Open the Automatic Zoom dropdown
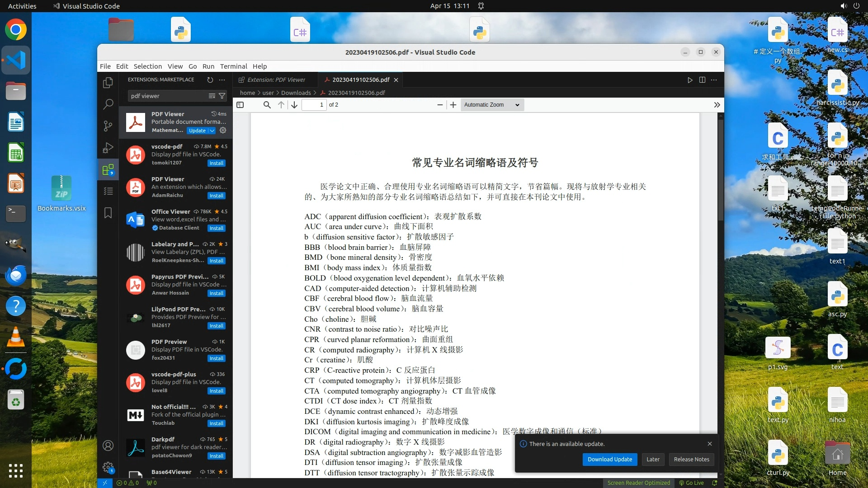This screenshot has height=488, width=868. (492, 105)
